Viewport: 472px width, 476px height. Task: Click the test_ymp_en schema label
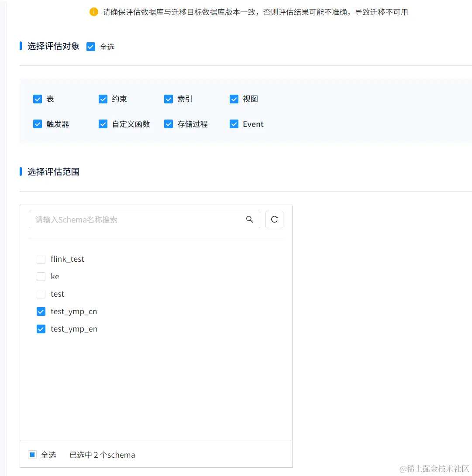74,329
